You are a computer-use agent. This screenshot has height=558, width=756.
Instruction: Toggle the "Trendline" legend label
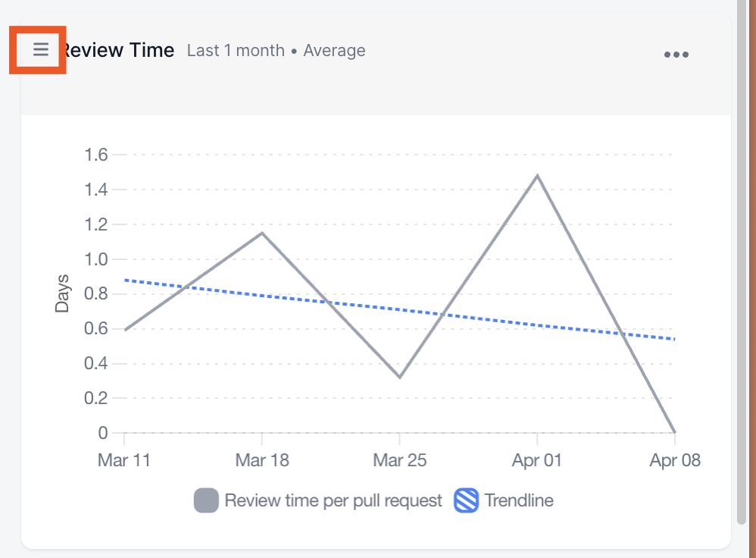click(519, 501)
